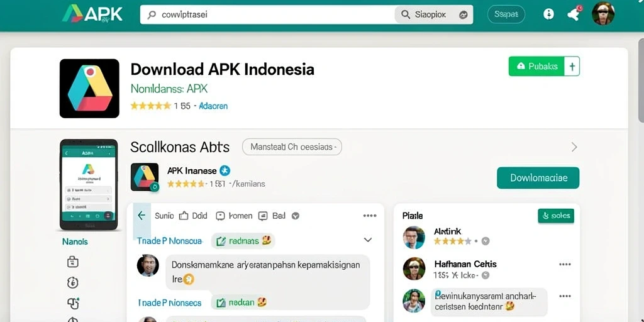Open the notifications icon with red badge

point(574,14)
